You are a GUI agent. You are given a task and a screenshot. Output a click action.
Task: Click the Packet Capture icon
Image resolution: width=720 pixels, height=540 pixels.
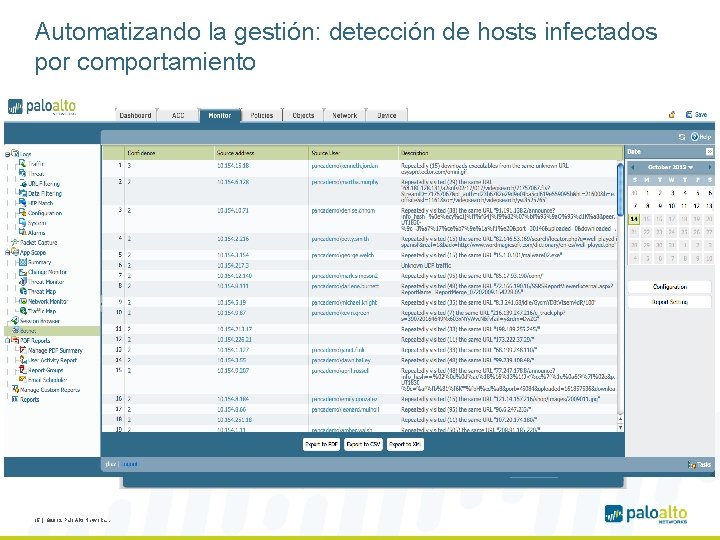pos(15,242)
